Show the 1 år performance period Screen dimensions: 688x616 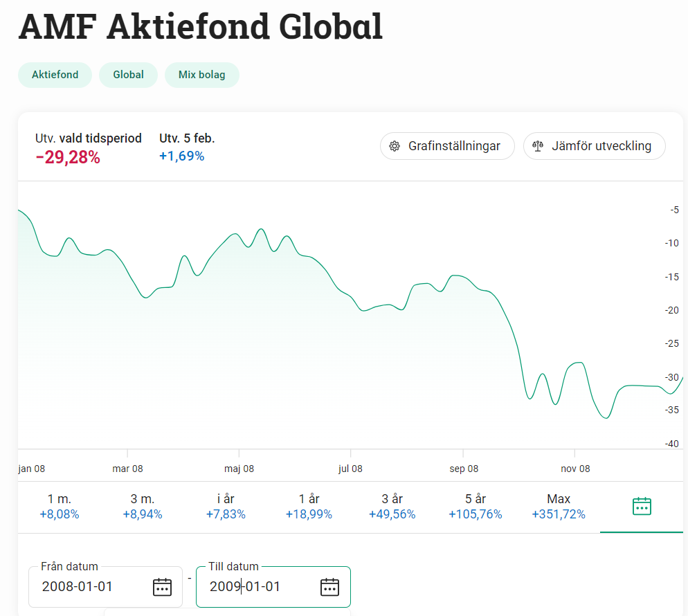(309, 507)
